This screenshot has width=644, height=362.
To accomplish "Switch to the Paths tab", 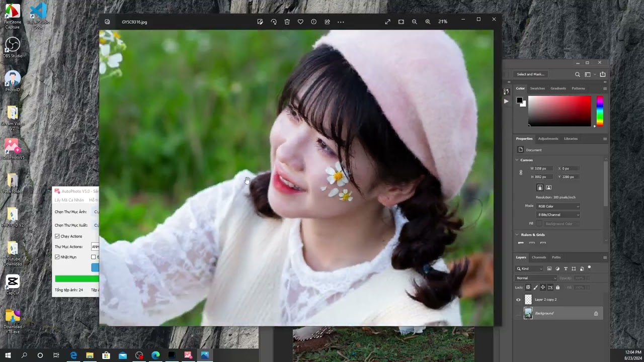I will pos(556,257).
